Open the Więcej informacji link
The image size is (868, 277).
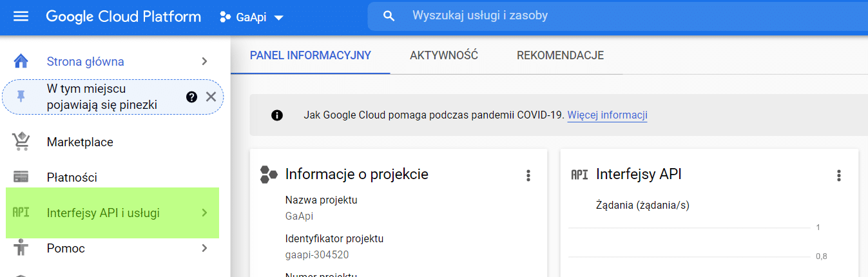(x=607, y=115)
